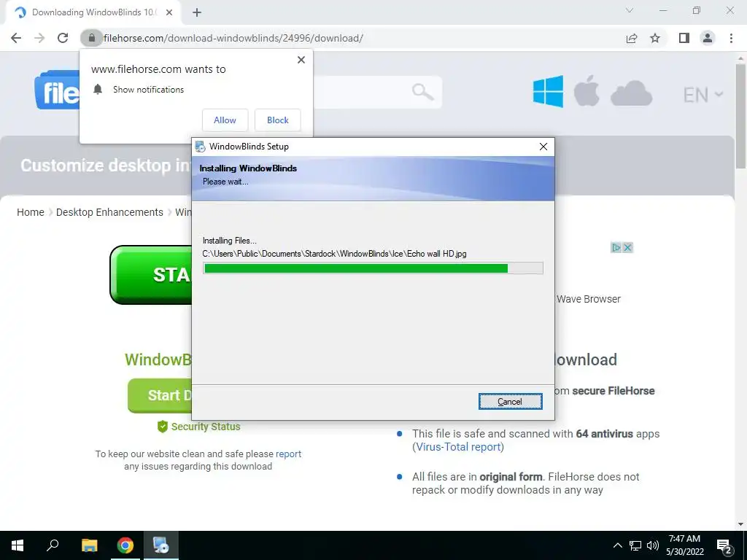Open the clock showing 7:47 AM

(x=684, y=545)
